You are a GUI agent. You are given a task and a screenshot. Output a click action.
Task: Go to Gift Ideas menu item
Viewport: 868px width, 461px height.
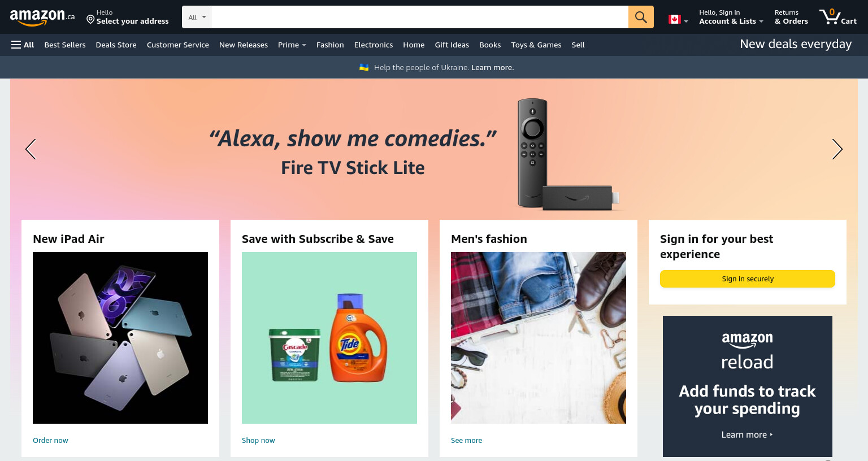[452, 45]
